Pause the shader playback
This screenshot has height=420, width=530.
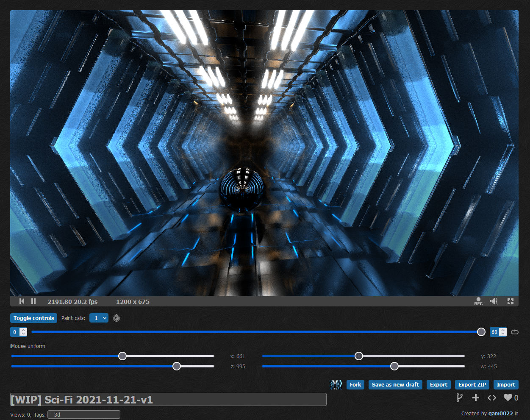point(33,301)
